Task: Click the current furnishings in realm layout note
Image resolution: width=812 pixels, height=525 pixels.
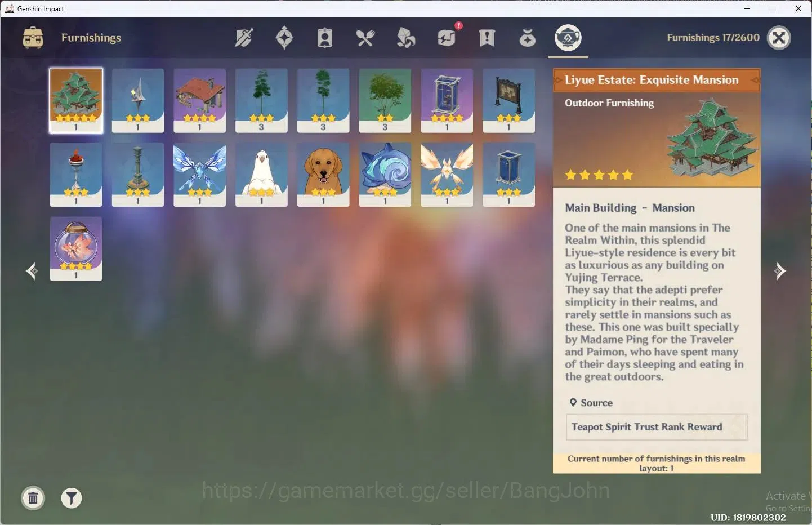Action: pos(657,463)
